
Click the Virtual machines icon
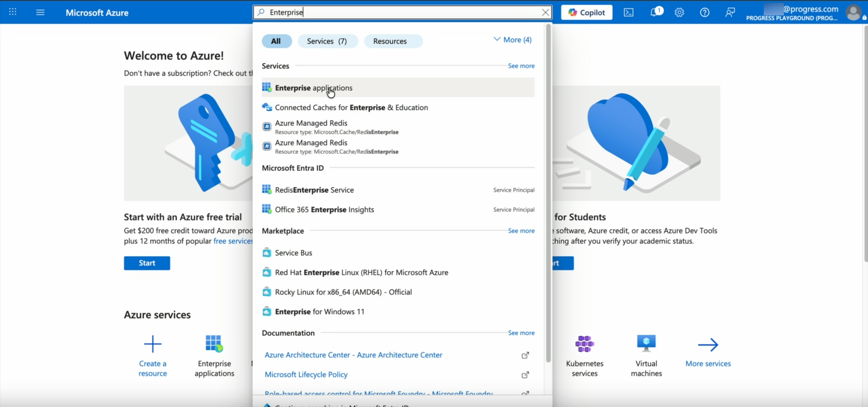646,343
